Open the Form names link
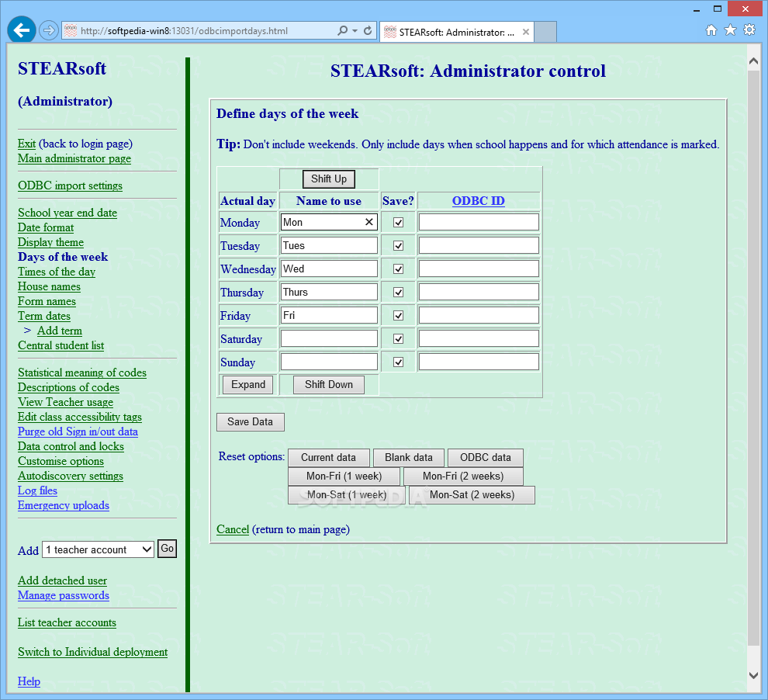Screen dimensions: 768x700 (x=47, y=301)
